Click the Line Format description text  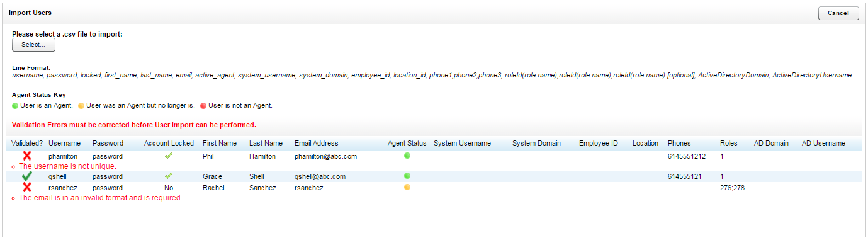(432, 76)
